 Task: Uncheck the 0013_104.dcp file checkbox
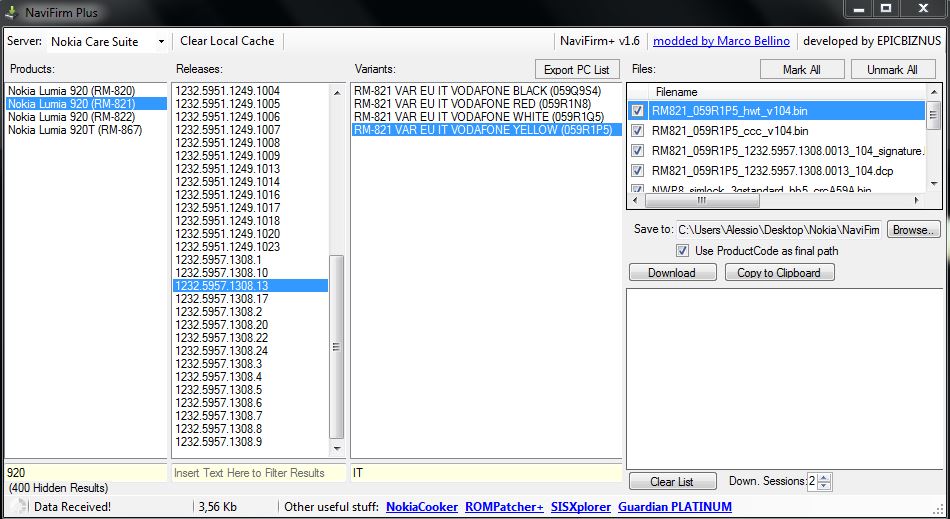click(x=637, y=171)
